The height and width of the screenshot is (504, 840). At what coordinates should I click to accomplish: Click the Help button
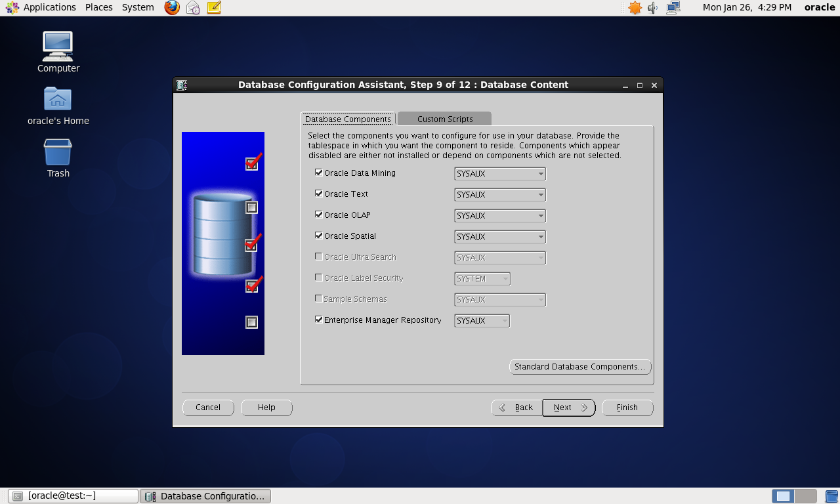(266, 408)
